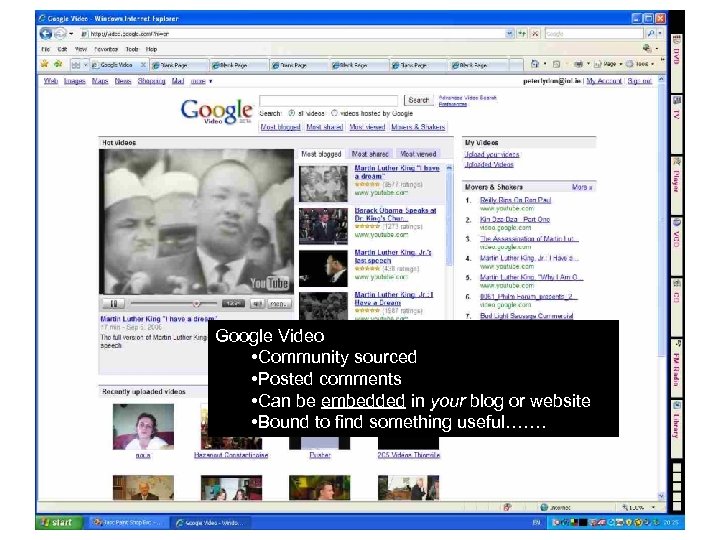The width and height of the screenshot is (720, 540).
Task: Click the magnifier search icon in IE
Action: [650, 34]
